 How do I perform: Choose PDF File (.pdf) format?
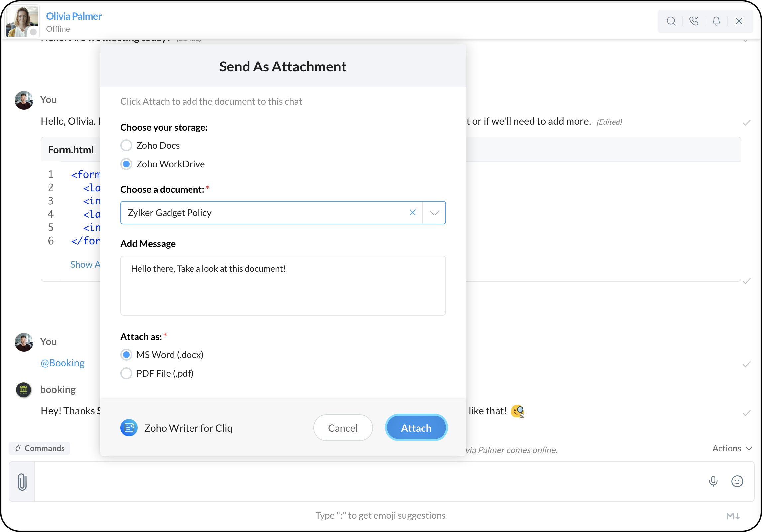coord(126,373)
